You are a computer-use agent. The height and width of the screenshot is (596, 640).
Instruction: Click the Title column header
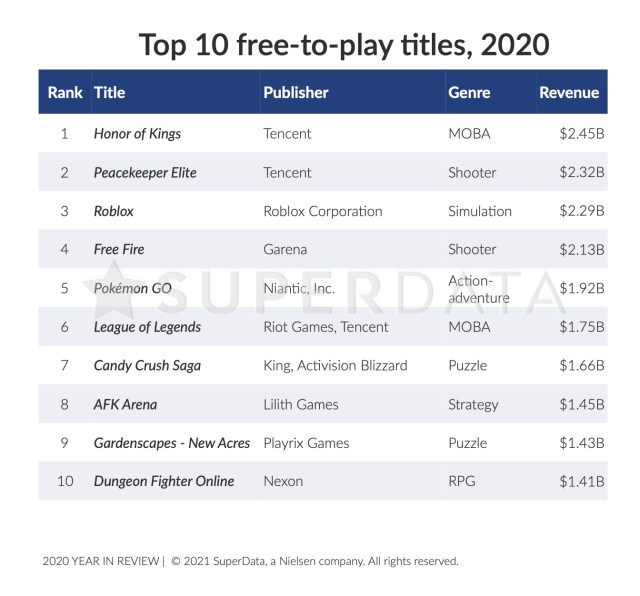click(x=109, y=92)
